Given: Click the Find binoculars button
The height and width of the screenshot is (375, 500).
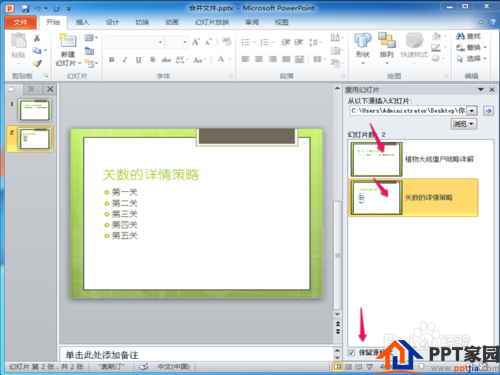Looking at the screenshot, I should (x=468, y=36).
